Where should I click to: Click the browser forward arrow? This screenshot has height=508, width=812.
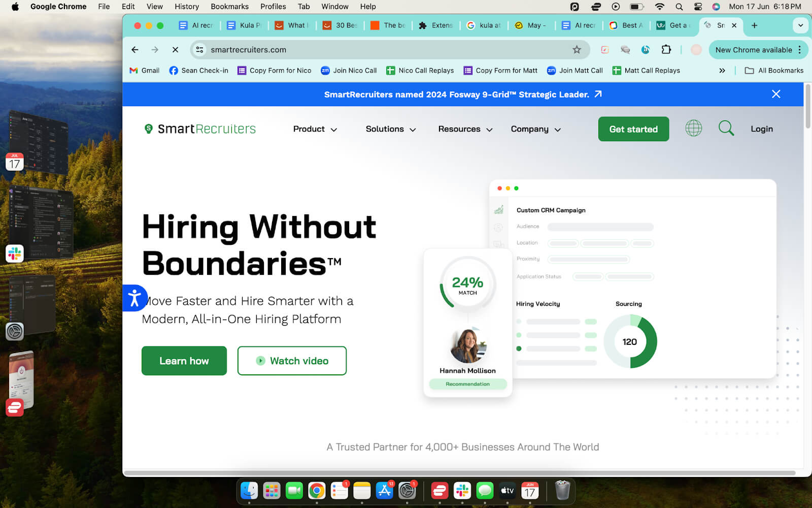click(155, 49)
